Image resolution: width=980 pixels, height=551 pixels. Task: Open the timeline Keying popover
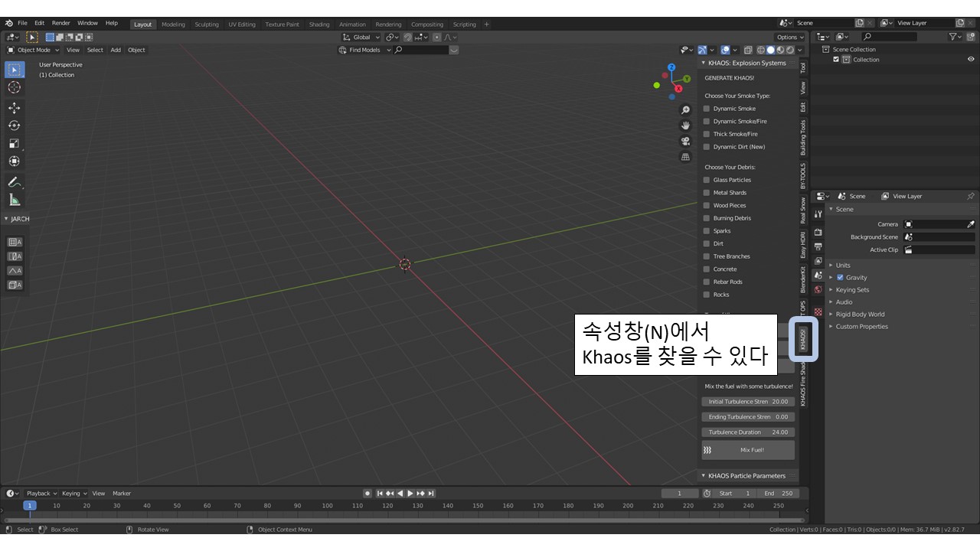pos(74,493)
